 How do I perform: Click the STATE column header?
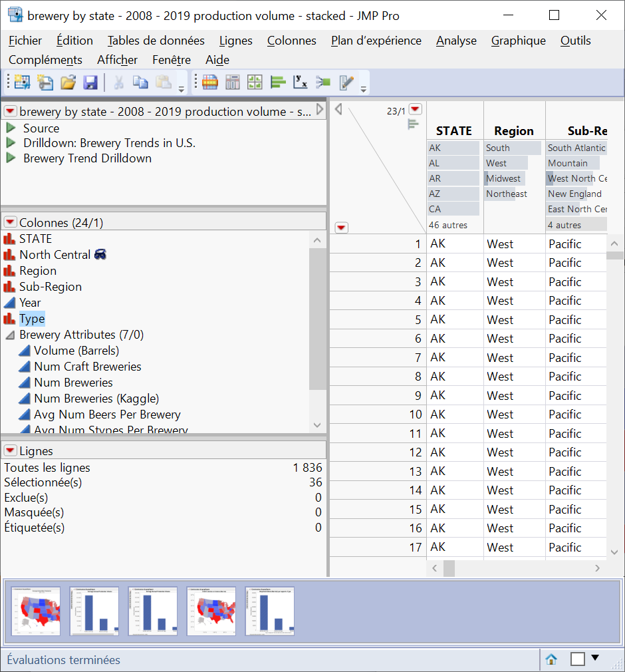[453, 131]
